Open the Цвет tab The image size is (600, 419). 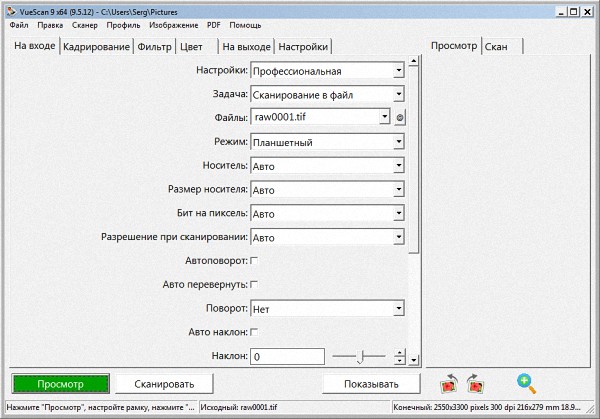tap(192, 47)
